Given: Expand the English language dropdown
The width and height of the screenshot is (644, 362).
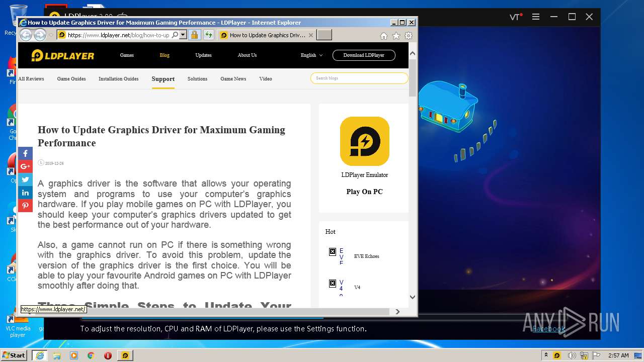Looking at the screenshot, I should coord(311,55).
